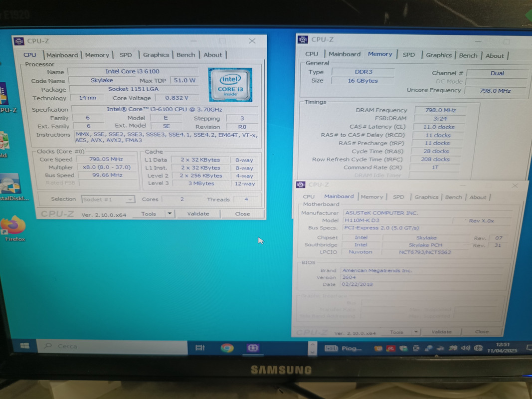Select the CPU tab in the Memory window

pos(312,54)
